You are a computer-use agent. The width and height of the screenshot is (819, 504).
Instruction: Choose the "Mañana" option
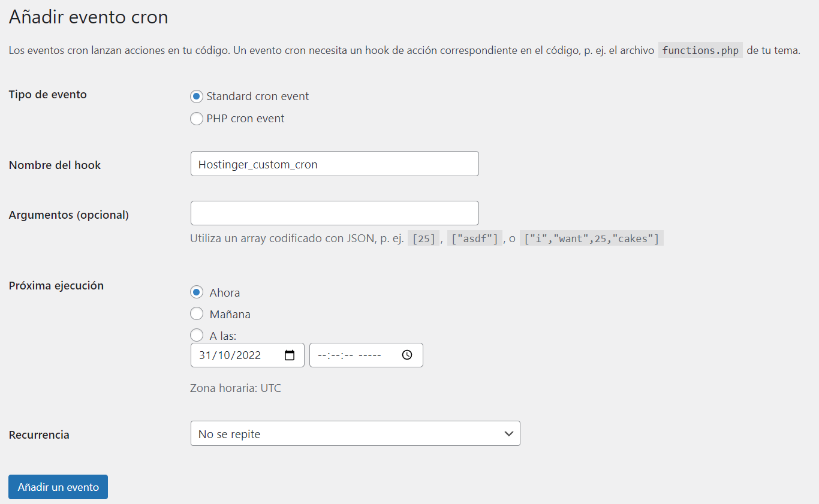pos(197,313)
